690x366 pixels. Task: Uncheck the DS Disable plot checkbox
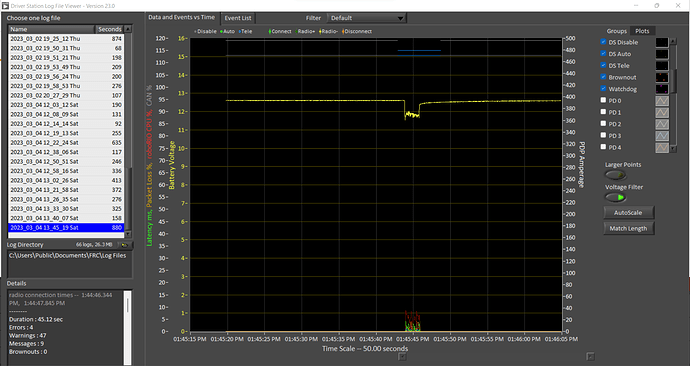coord(603,42)
